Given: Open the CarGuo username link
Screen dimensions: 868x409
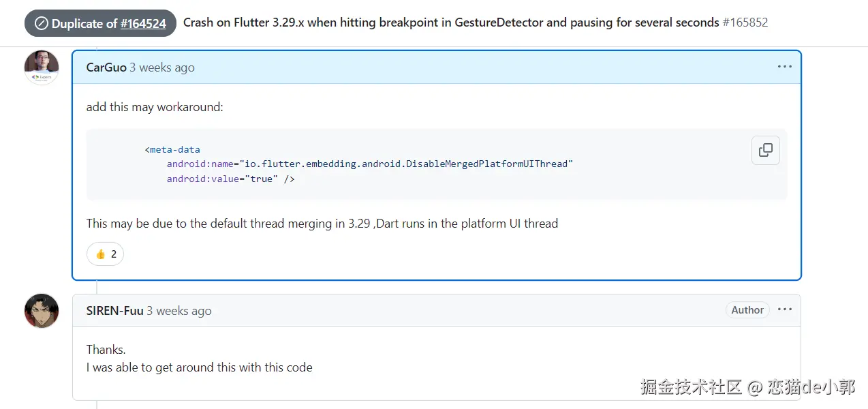Looking at the screenshot, I should (106, 67).
